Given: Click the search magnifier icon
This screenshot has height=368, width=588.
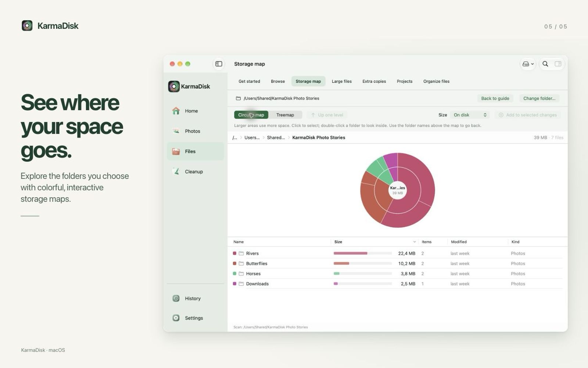Looking at the screenshot, I should pyautogui.click(x=545, y=64).
